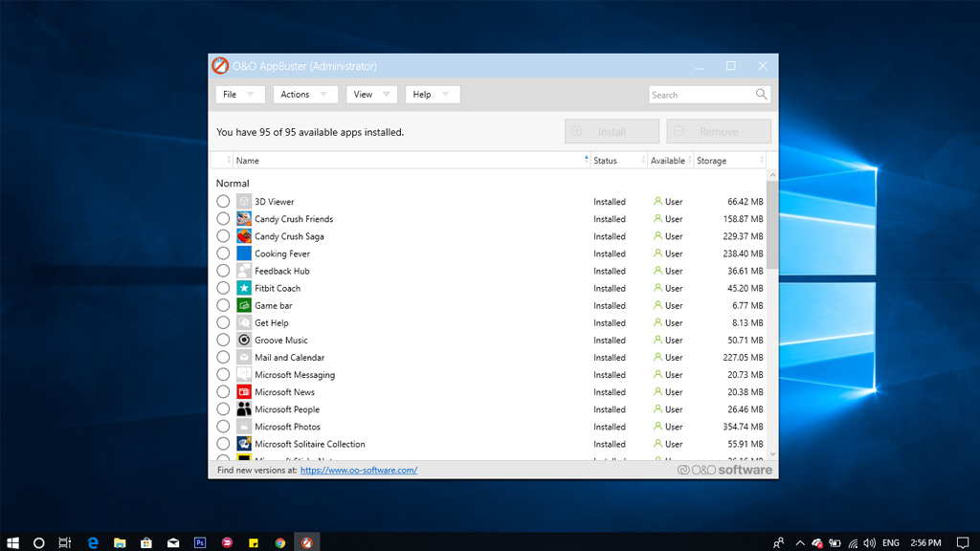
Task: Click the Microsoft People icon
Action: [x=244, y=409]
